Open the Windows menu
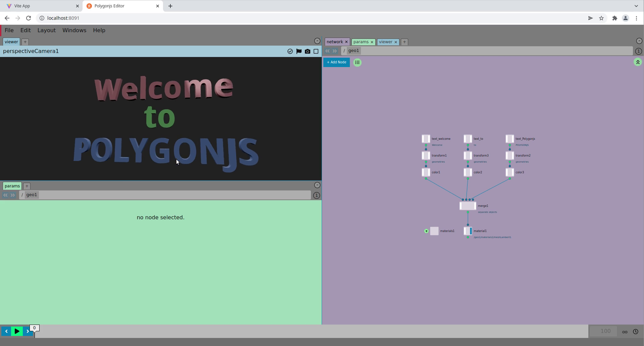 (74, 30)
